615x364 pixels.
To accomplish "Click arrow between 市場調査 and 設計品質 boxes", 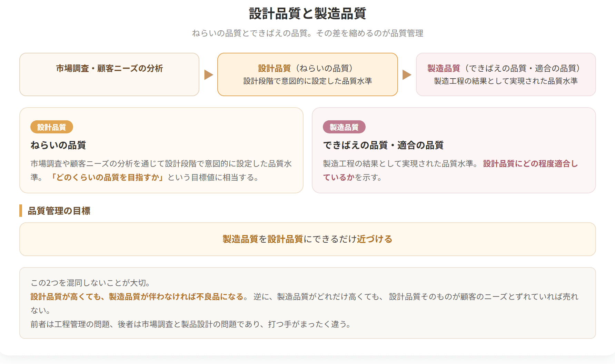I will pos(209,75).
